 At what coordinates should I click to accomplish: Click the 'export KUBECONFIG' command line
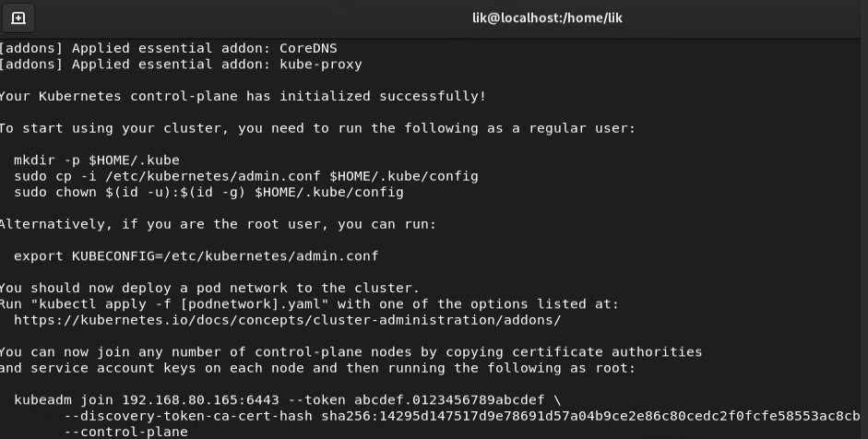click(196, 256)
